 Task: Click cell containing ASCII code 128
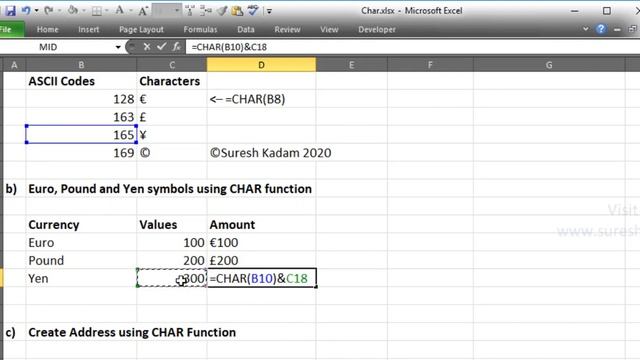[x=81, y=99]
